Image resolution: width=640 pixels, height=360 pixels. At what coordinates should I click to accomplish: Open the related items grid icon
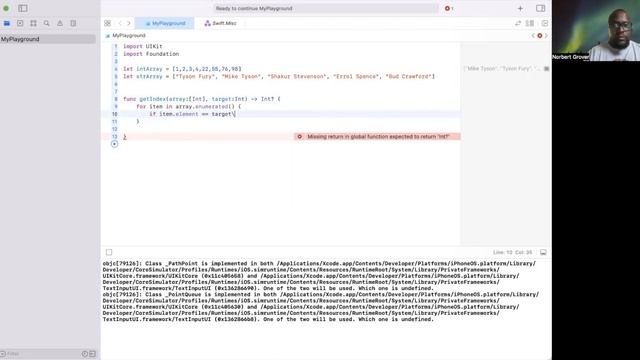point(107,23)
